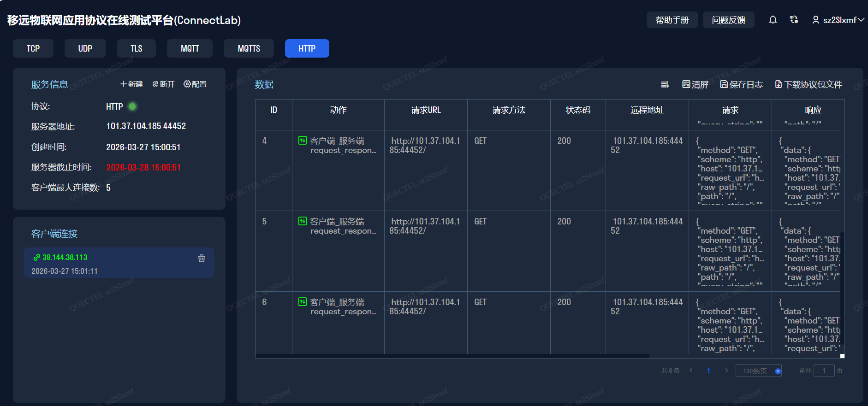Open the 帮助手册 help manual
The height and width of the screenshot is (406, 868).
(672, 20)
